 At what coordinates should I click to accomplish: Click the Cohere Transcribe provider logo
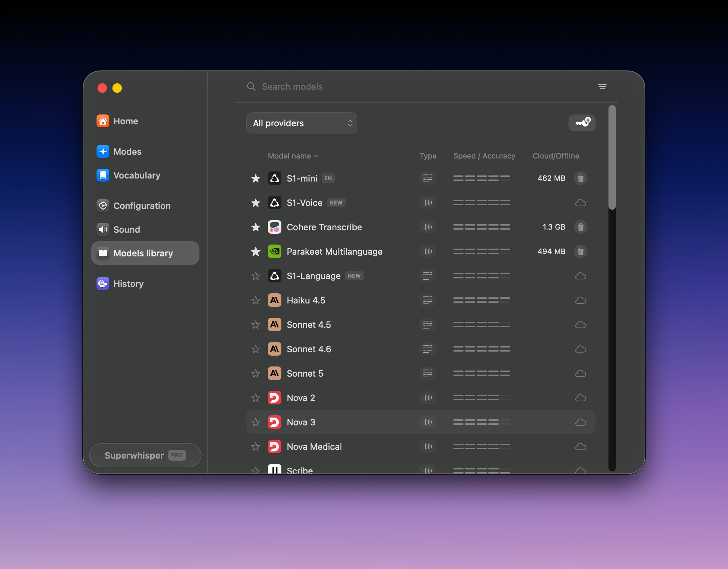pos(274,227)
